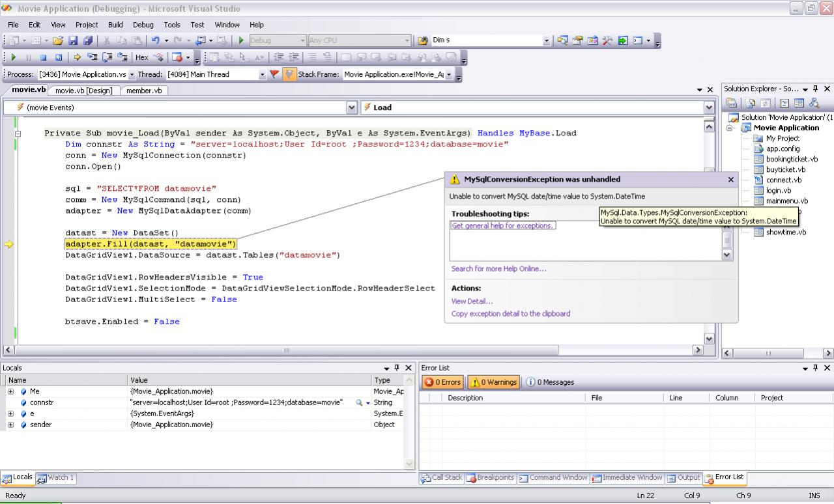The height and width of the screenshot is (504, 834).
Task: Click View Class Diagram icon in Solution Explorer
Action: (814, 103)
